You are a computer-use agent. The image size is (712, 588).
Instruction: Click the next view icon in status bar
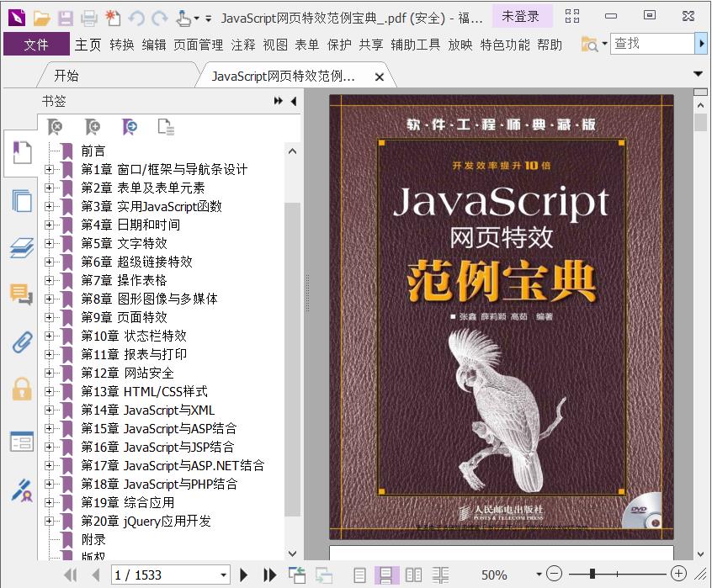(x=324, y=575)
